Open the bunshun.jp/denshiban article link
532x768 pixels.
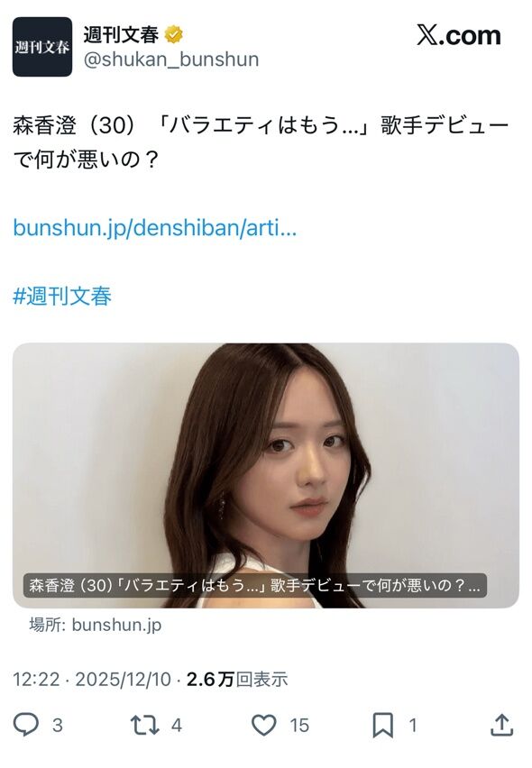click(155, 228)
